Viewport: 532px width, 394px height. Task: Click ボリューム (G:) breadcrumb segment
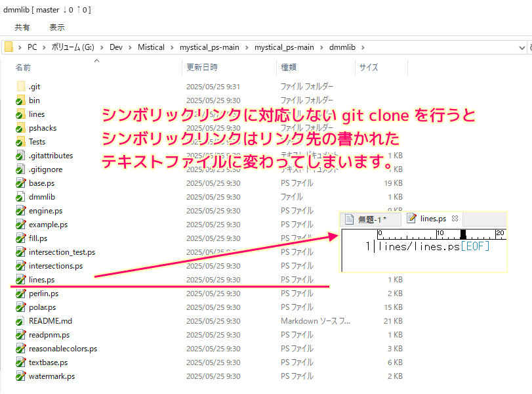tap(73, 47)
